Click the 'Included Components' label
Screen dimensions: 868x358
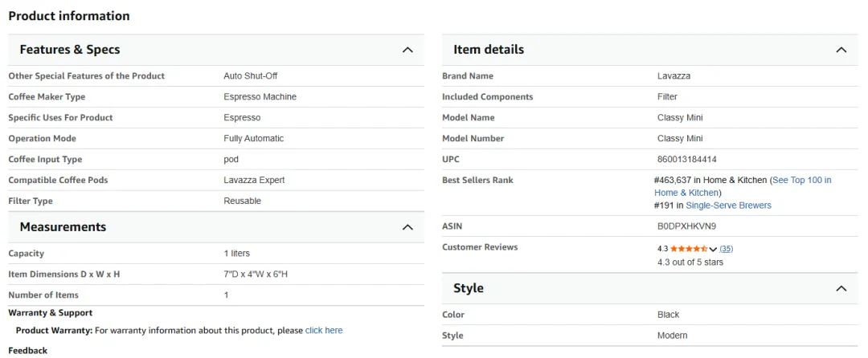point(488,96)
